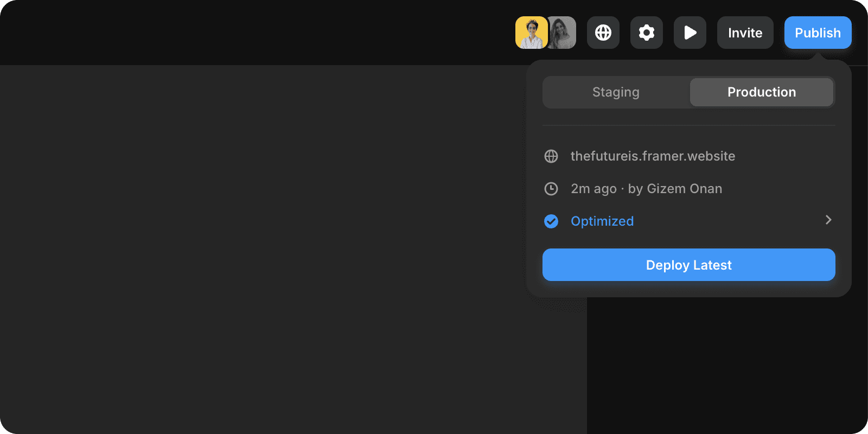Select the Production tab
This screenshot has width=868, height=434.
761,92
